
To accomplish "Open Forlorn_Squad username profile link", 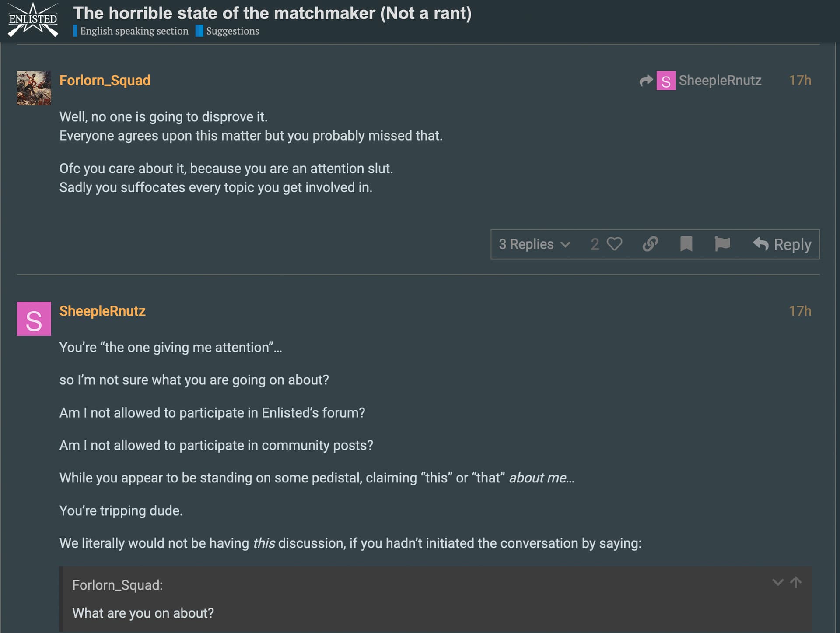I will pyautogui.click(x=105, y=81).
